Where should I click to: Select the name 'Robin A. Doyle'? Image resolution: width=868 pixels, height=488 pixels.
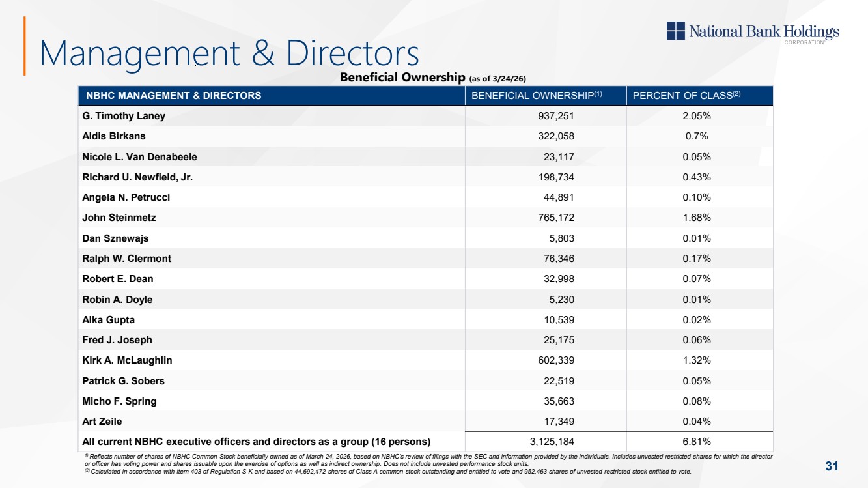pos(118,300)
